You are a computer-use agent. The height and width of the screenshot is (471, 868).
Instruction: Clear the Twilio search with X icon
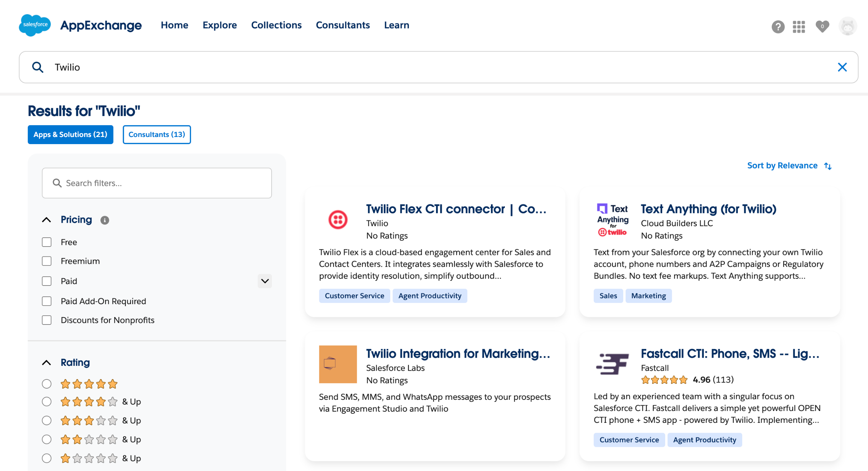(842, 67)
